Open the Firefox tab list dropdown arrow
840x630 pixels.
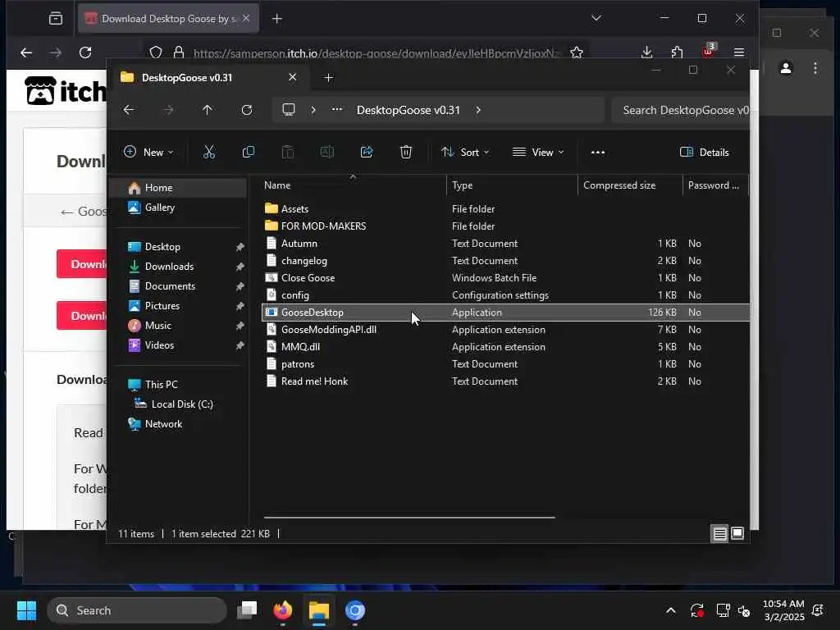tap(596, 18)
